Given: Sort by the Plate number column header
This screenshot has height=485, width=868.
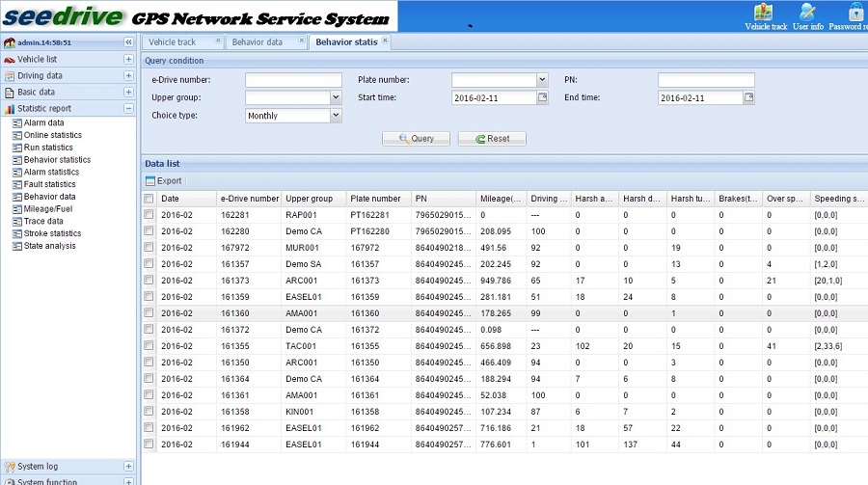Looking at the screenshot, I should (378, 199).
